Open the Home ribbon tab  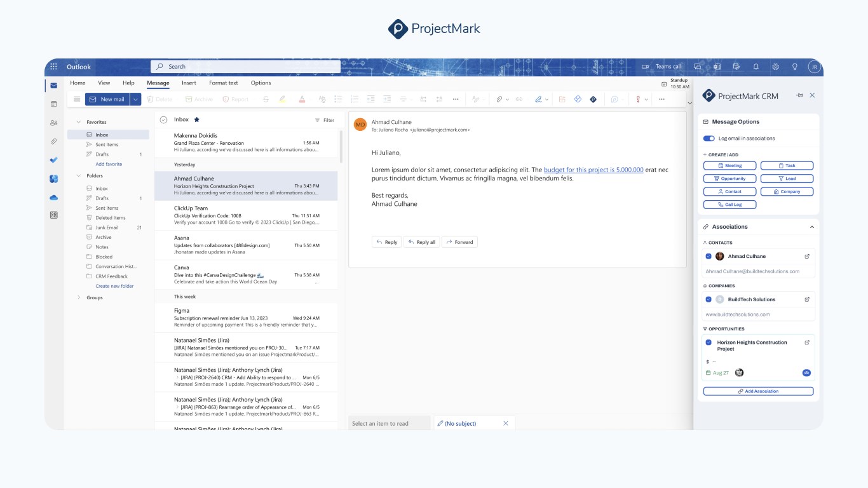point(78,83)
